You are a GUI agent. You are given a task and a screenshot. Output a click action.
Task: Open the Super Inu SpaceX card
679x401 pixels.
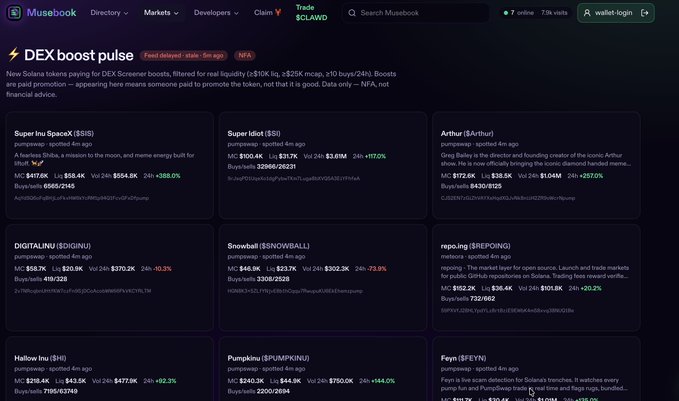tap(110, 165)
